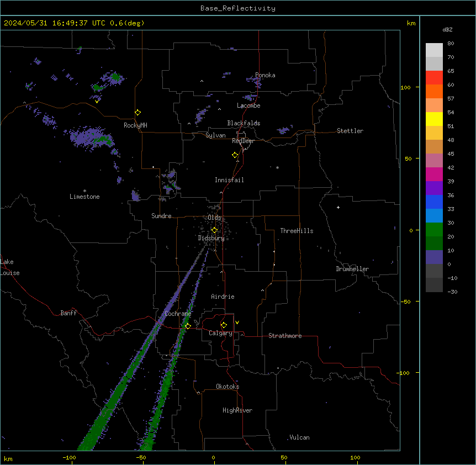
Task: Click the asterisk marker above Limestone
Action: (x=84, y=191)
